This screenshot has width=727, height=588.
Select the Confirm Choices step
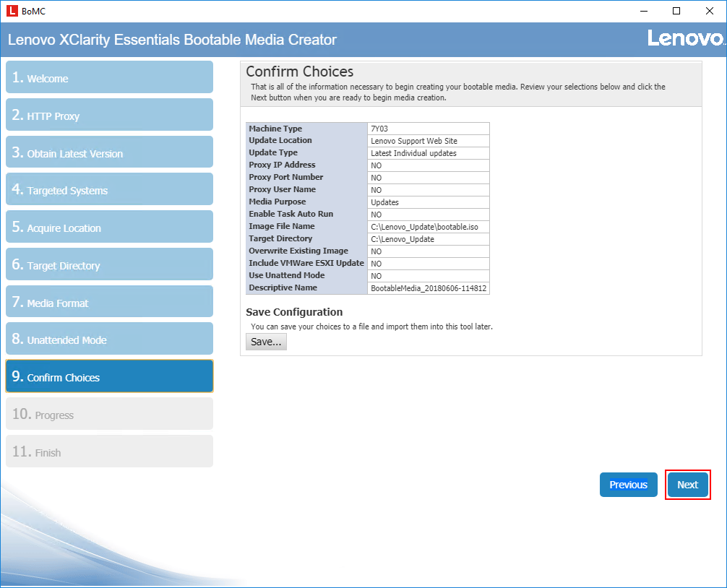click(x=109, y=376)
